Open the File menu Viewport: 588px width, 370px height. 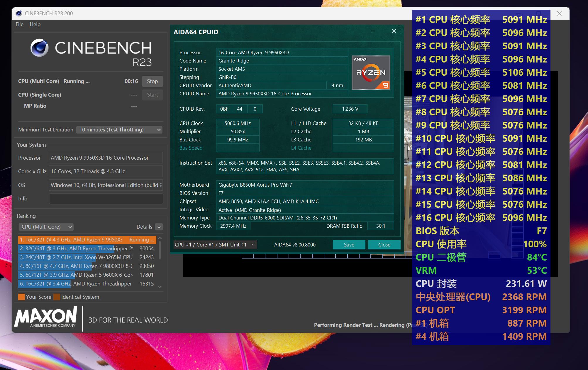pos(19,24)
